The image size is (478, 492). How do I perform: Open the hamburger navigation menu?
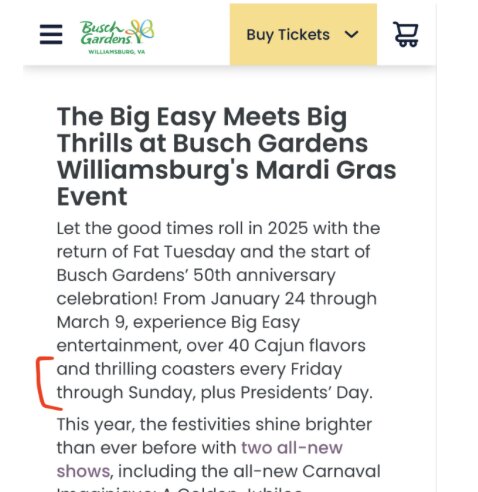pos(51,34)
